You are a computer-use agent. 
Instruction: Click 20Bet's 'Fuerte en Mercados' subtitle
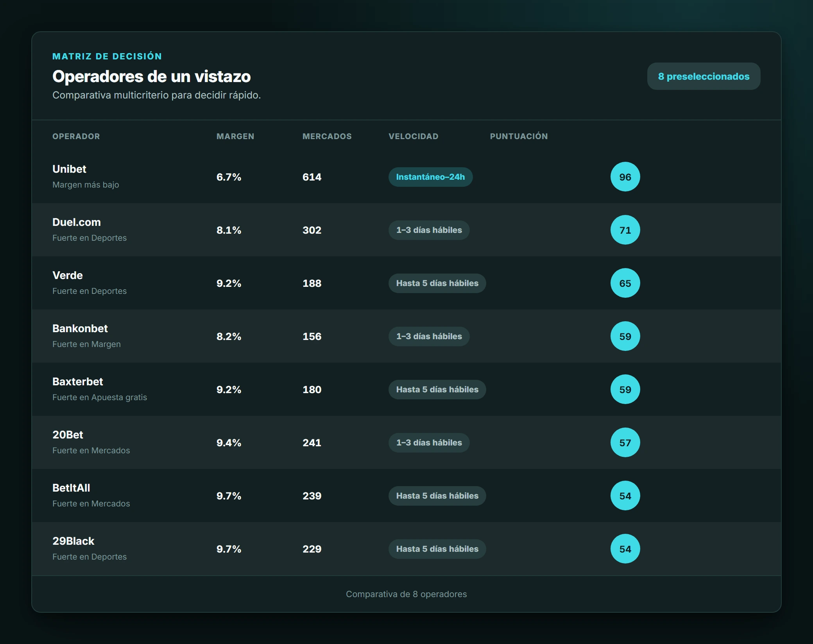[91, 451]
